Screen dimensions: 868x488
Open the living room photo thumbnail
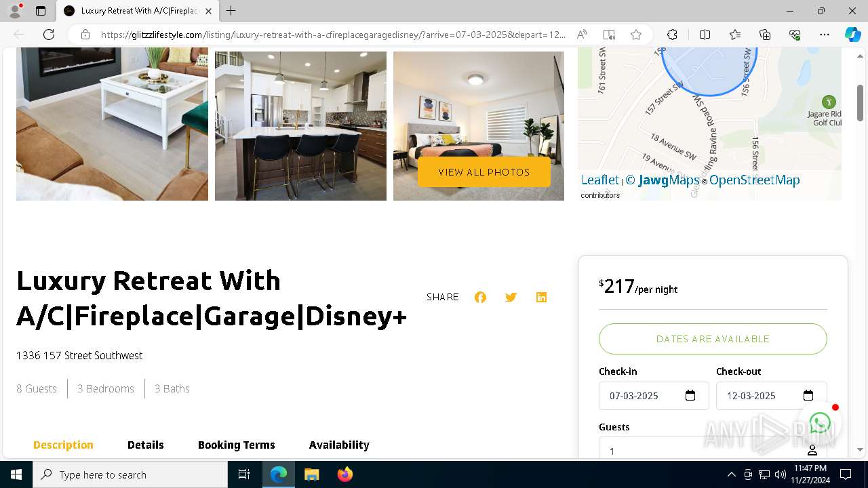[112, 124]
